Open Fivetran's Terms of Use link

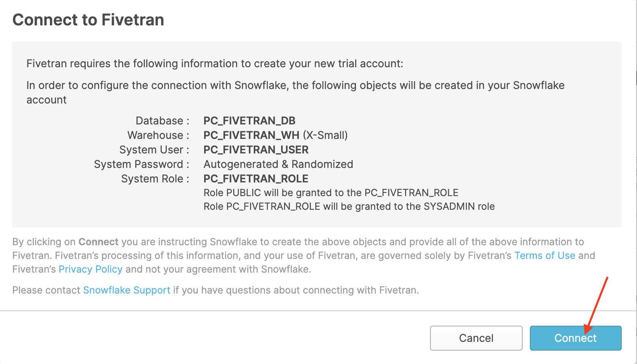[544, 255]
